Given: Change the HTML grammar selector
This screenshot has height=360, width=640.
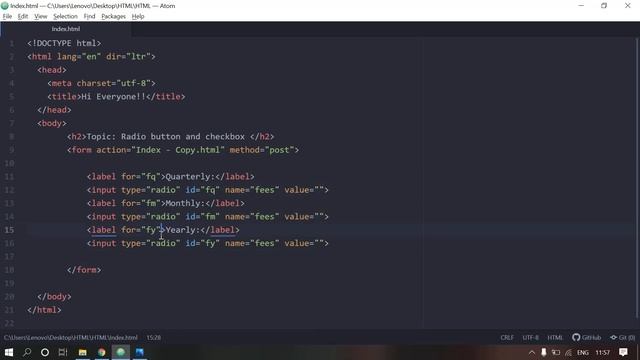Looking at the screenshot, I should [x=555, y=338].
